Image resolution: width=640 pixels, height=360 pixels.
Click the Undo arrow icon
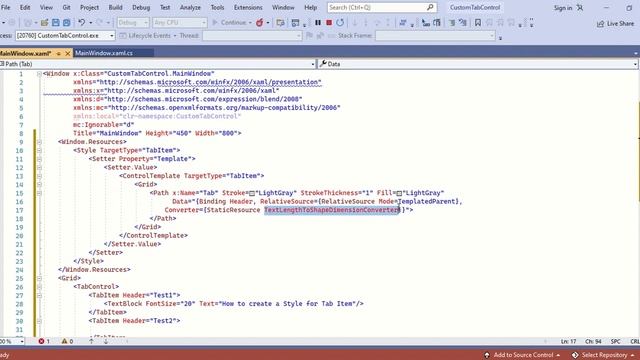click(x=82, y=23)
